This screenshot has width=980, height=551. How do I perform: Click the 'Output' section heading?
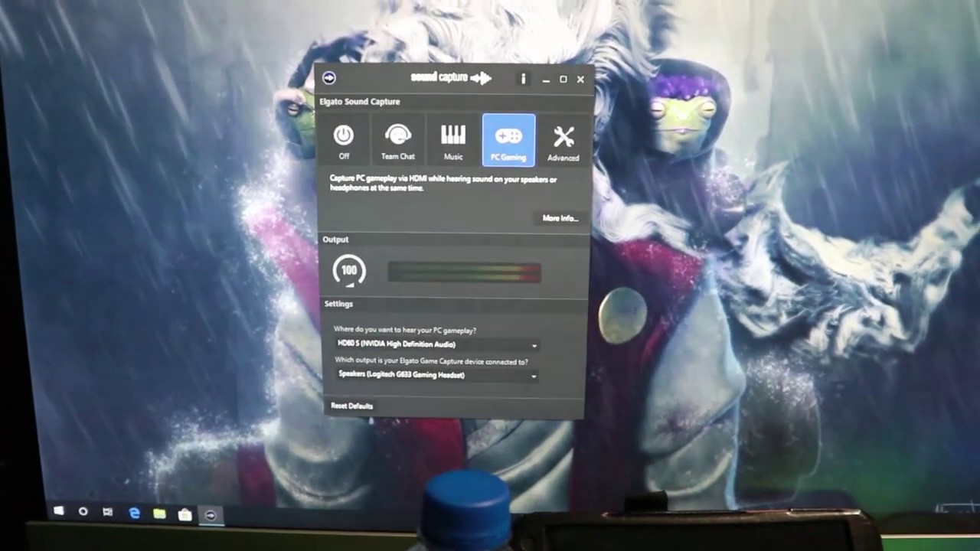tap(335, 240)
